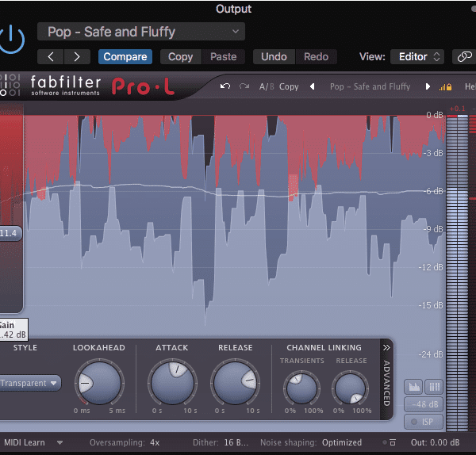The image size is (476, 455).
Task: Click the plugin redo arrow icon
Action: point(244,86)
